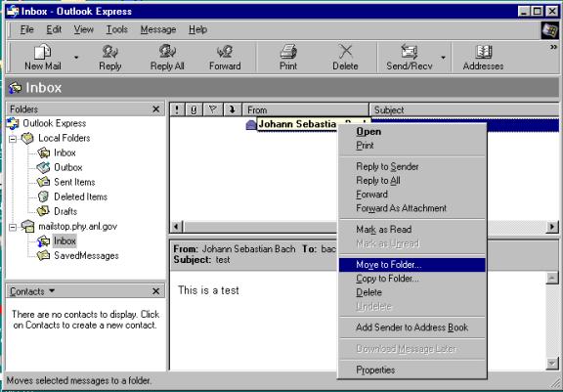Choose Print in the context menu

point(411,146)
